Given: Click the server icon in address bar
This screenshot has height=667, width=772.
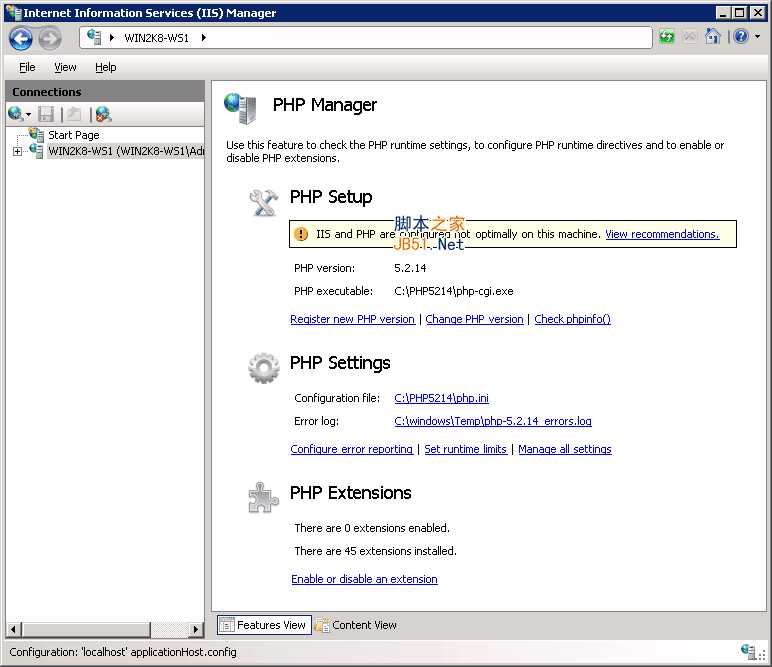Looking at the screenshot, I should tap(94, 37).
